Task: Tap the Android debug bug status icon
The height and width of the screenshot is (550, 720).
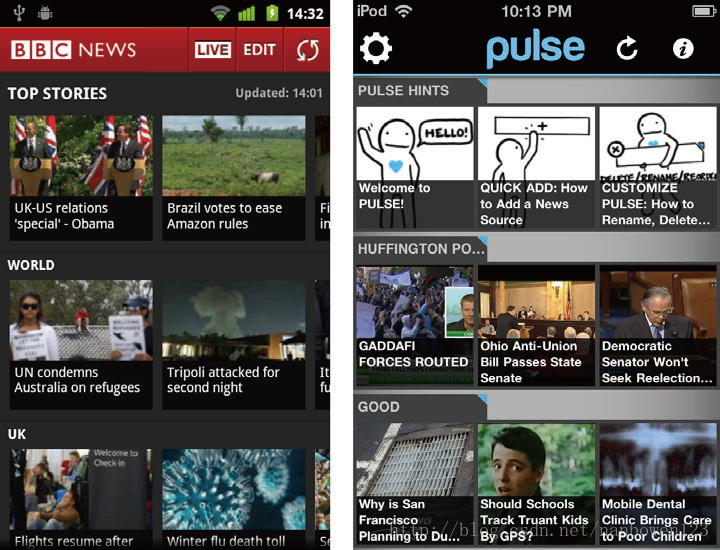Action: click(x=45, y=13)
